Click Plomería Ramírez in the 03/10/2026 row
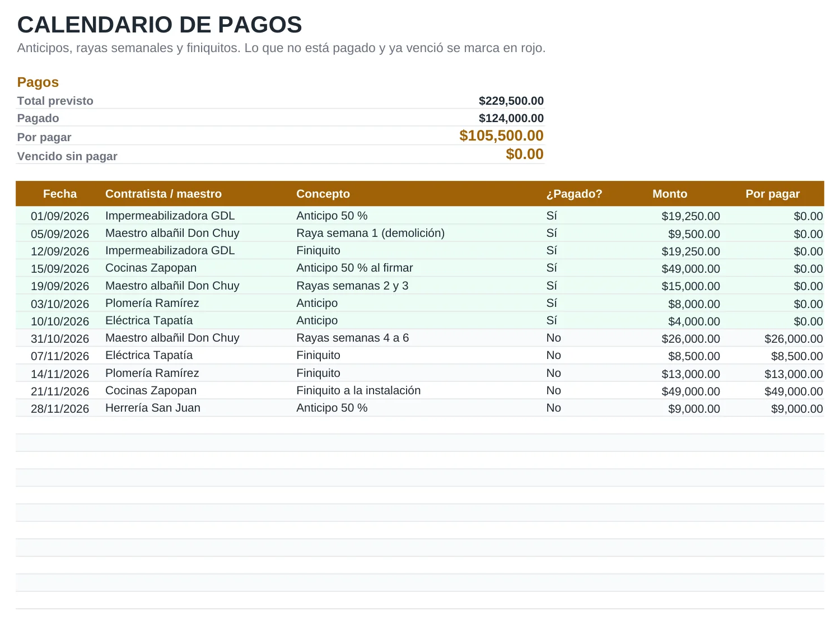Image resolution: width=840 pixels, height=625 pixels. click(152, 303)
